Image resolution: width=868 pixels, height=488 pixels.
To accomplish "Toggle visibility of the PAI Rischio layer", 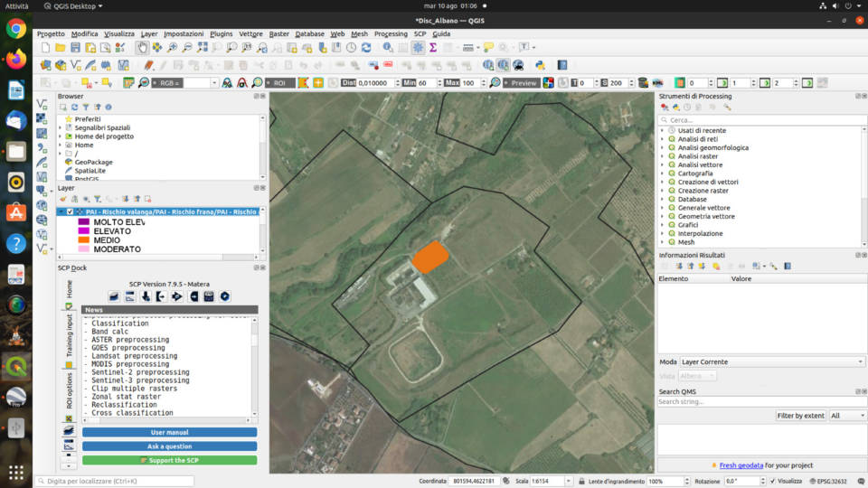I will (x=71, y=211).
